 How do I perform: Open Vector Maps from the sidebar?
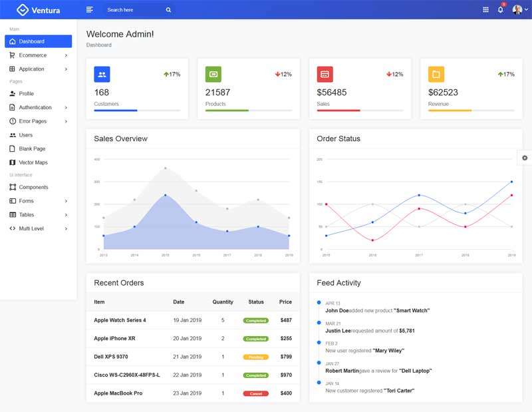(33, 162)
